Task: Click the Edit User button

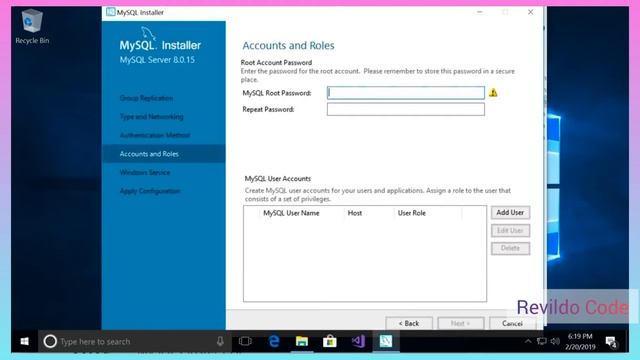Action: (x=510, y=231)
